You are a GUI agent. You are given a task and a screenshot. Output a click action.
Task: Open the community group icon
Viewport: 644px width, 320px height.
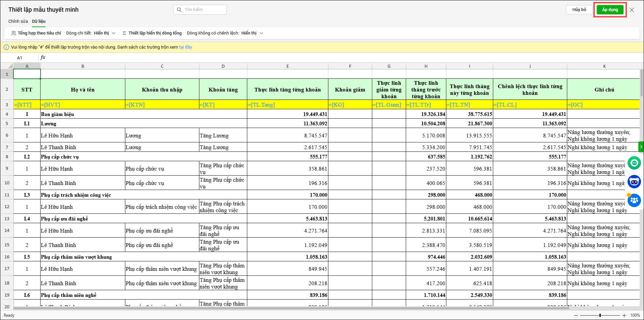(634, 201)
